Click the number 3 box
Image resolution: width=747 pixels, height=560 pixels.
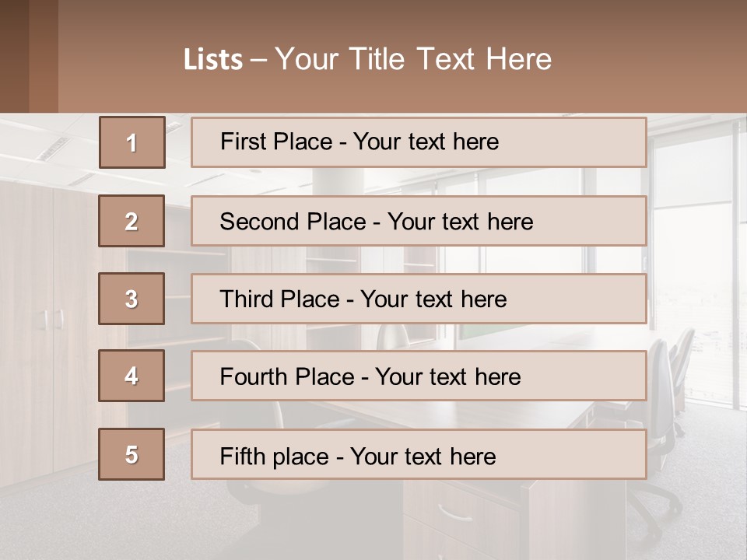(132, 299)
